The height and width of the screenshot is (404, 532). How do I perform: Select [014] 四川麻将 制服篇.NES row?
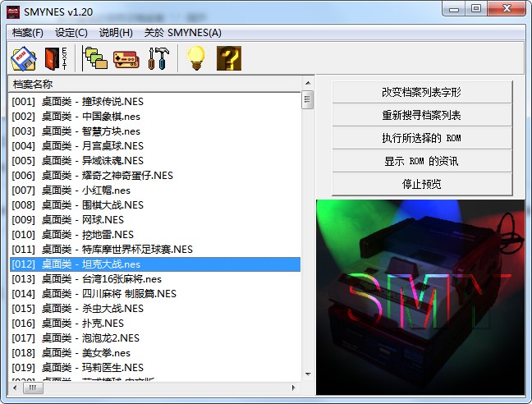(155, 293)
